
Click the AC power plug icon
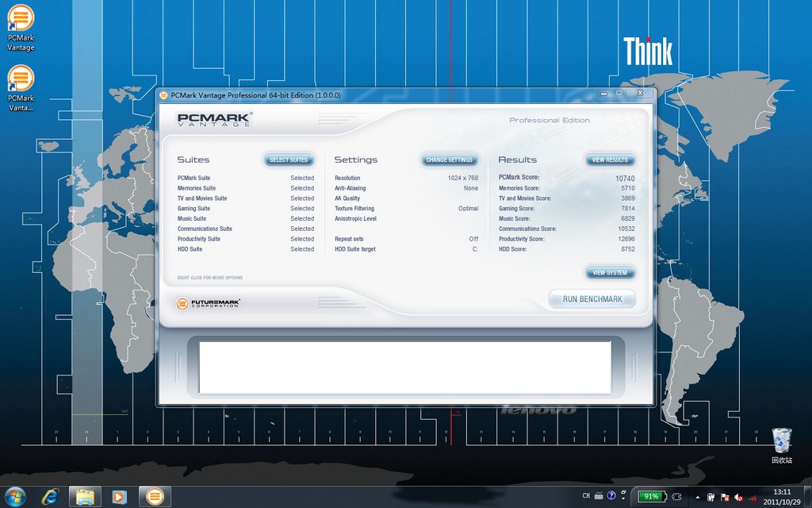[x=676, y=496]
